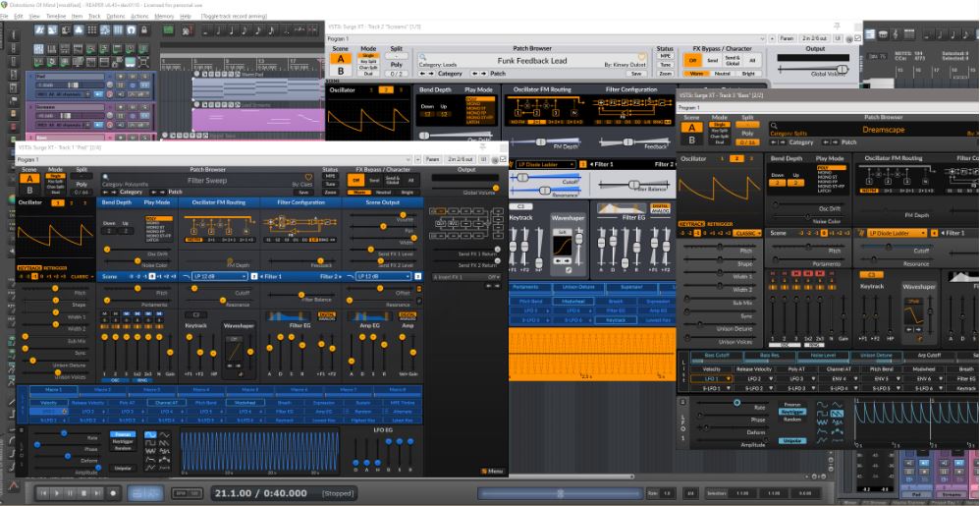Enable Unipolar on the Pad LFO

click(123, 468)
